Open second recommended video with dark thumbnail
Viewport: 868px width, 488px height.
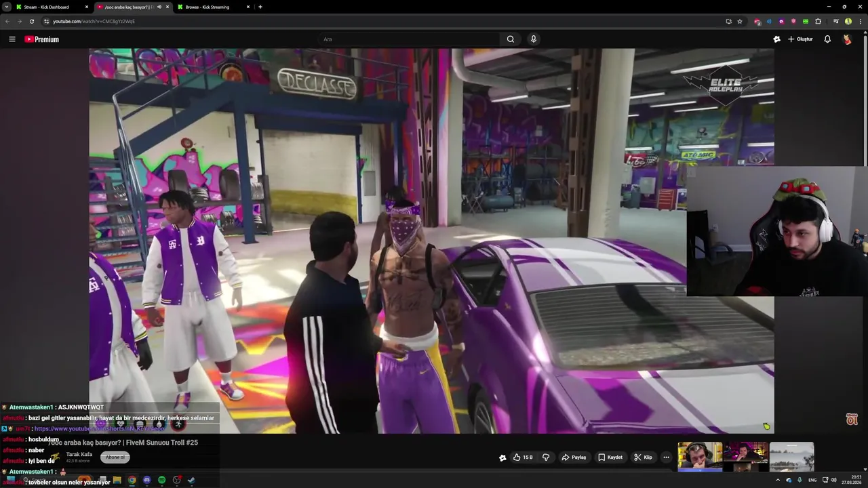click(x=746, y=456)
